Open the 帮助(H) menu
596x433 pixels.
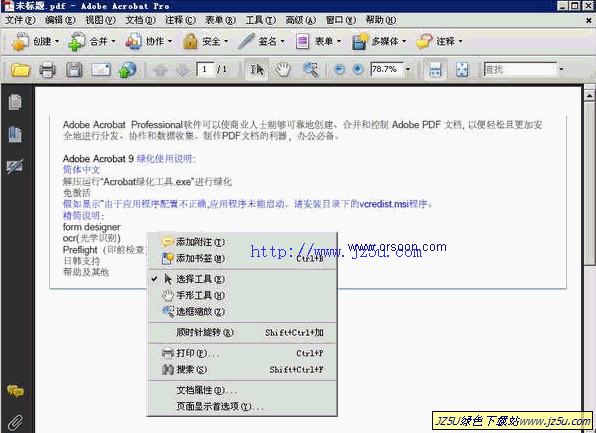[380, 20]
